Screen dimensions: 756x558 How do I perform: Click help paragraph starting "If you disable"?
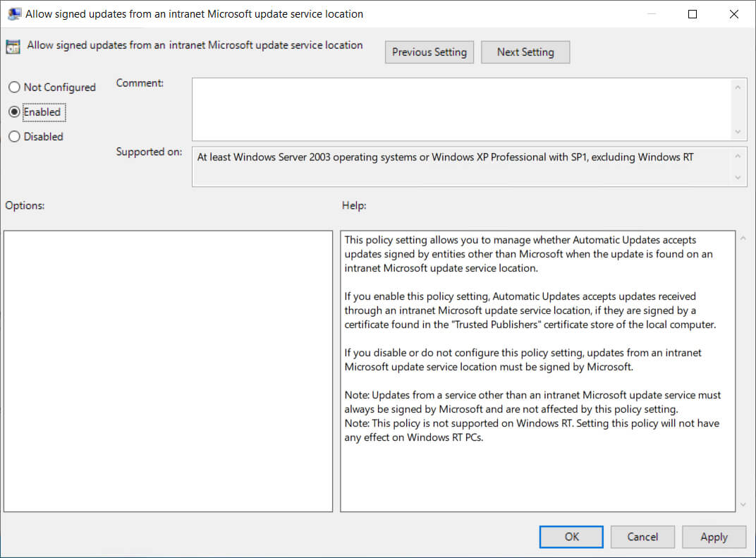523,360
